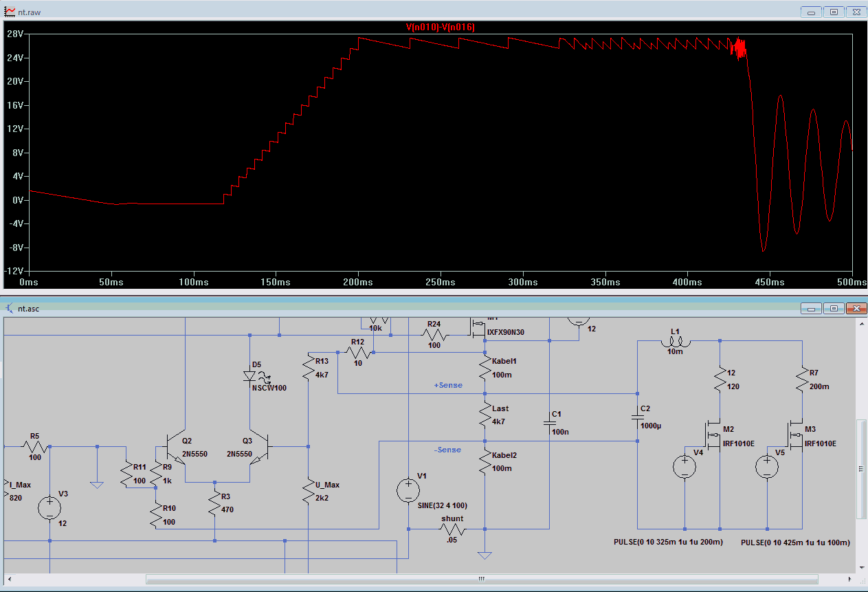Select the shunt .05 resistor symbol

[454, 529]
